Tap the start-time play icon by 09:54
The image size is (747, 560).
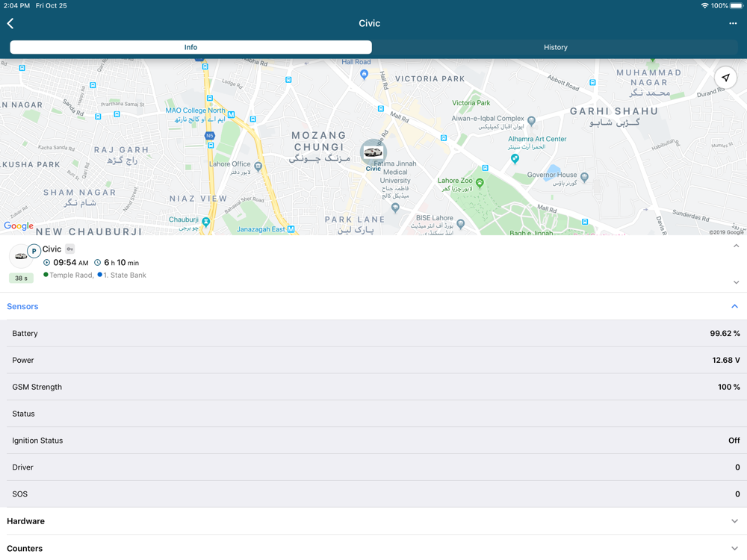tap(46, 262)
